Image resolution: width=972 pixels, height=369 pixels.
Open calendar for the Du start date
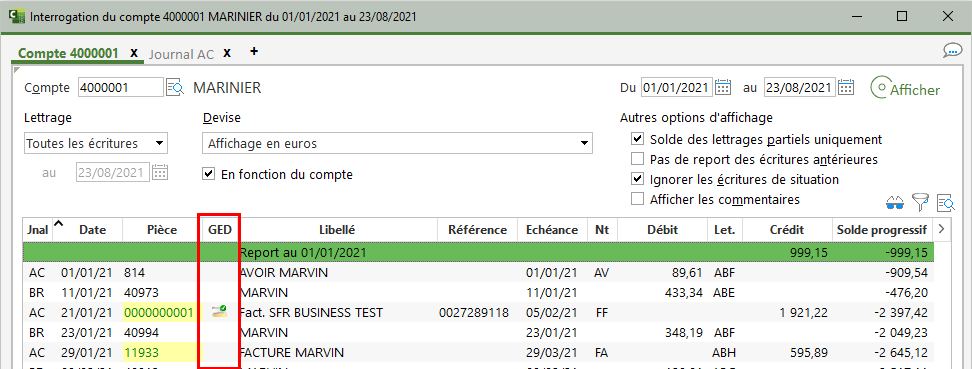pos(723,88)
